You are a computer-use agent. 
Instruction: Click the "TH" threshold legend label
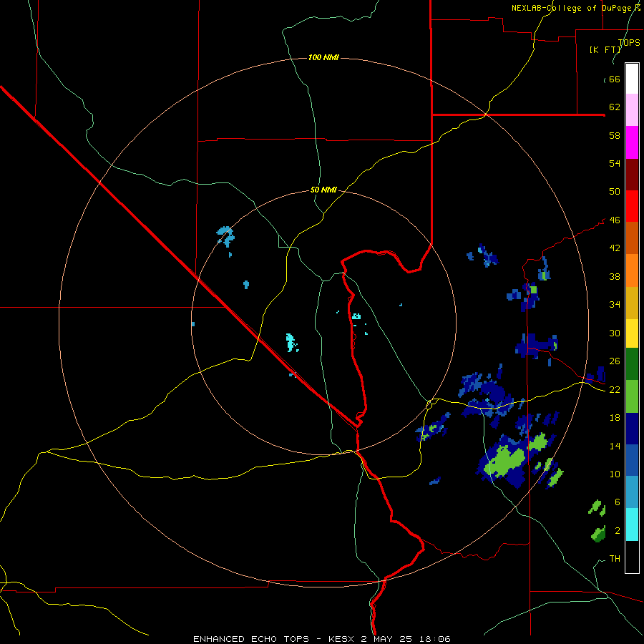pos(615,559)
